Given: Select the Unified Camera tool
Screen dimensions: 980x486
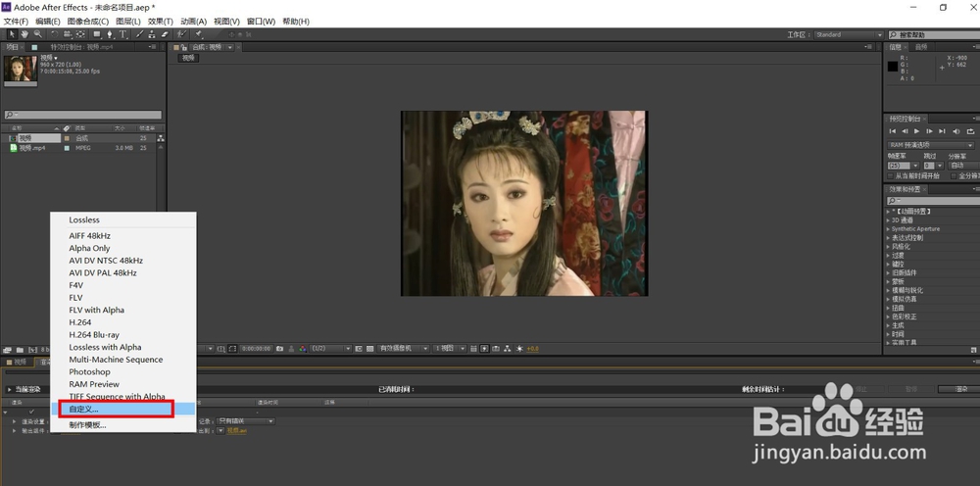Looking at the screenshot, I should point(68,34).
